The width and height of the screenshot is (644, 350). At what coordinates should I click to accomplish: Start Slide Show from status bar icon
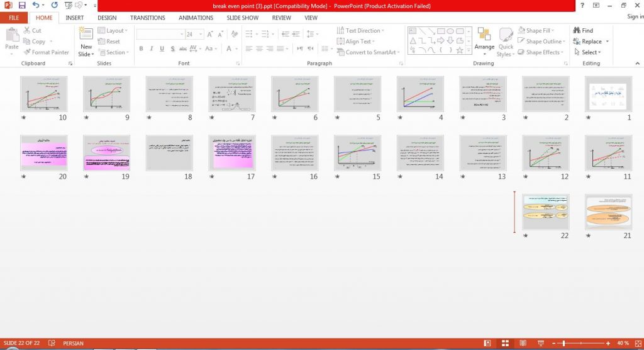tap(540, 343)
